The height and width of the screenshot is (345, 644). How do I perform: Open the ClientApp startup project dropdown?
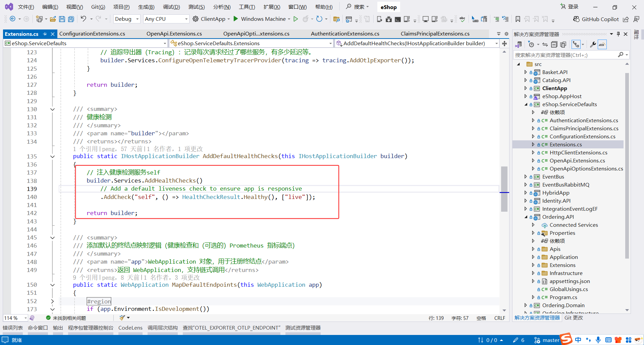[229, 19]
